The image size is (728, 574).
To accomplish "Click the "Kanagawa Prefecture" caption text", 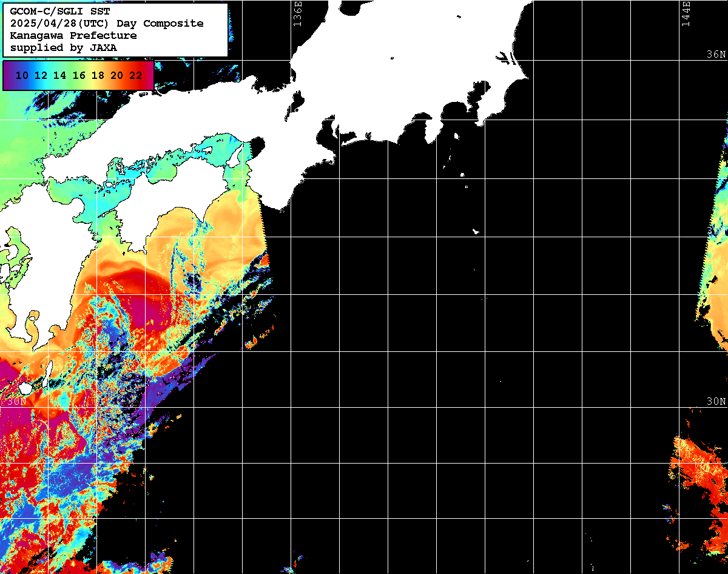I will tap(73, 36).
